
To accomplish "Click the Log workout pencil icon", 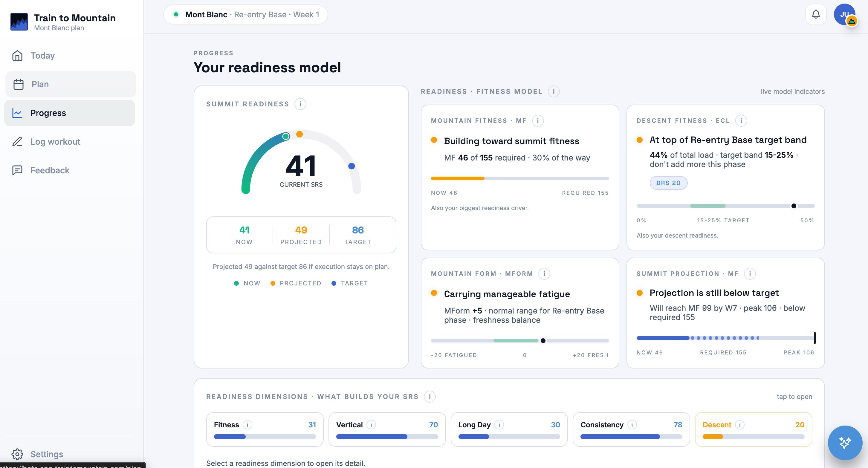I will 17,142.
